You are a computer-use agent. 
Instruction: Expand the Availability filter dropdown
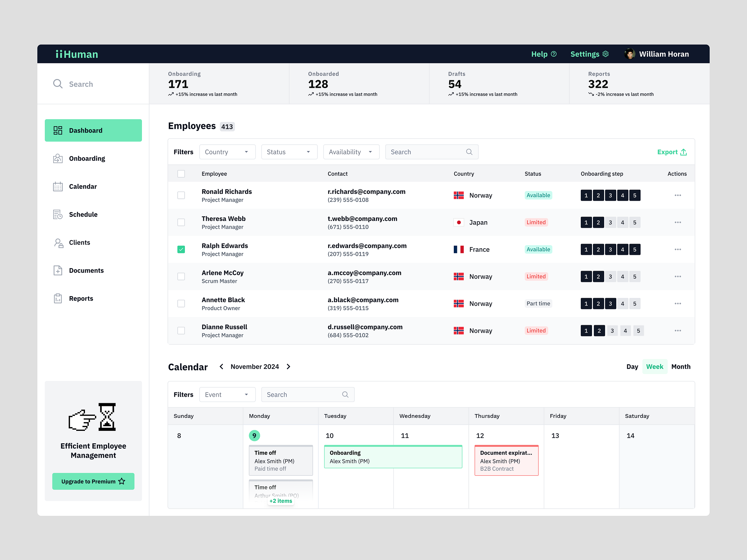(x=351, y=152)
